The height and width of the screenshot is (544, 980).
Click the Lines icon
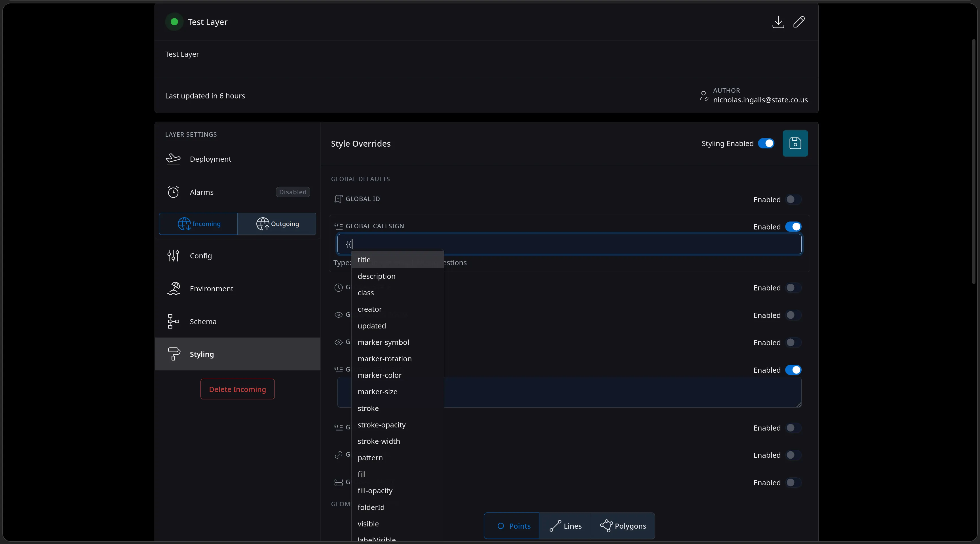555,526
